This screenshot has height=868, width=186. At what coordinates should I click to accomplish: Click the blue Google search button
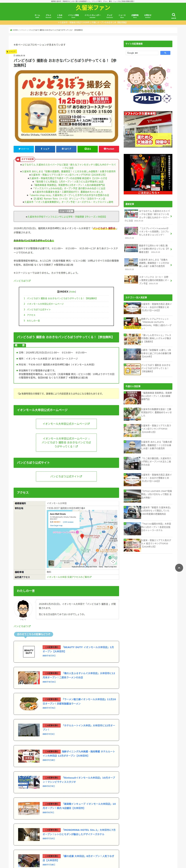(x=165, y=53)
